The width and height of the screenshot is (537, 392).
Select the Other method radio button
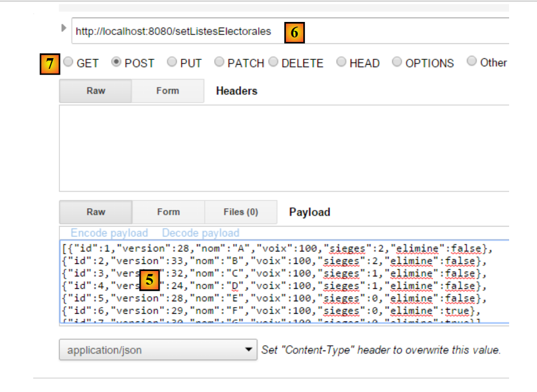(x=472, y=62)
